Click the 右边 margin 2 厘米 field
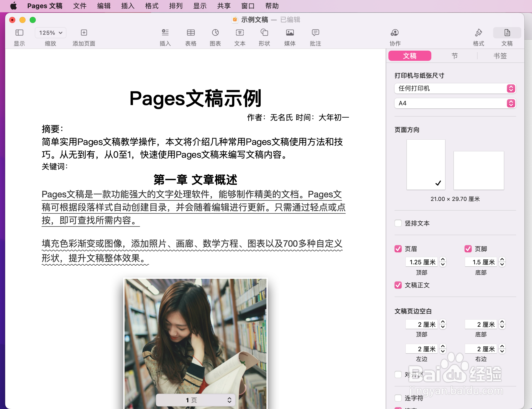The image size is (532, 409). tap(481, 349)
